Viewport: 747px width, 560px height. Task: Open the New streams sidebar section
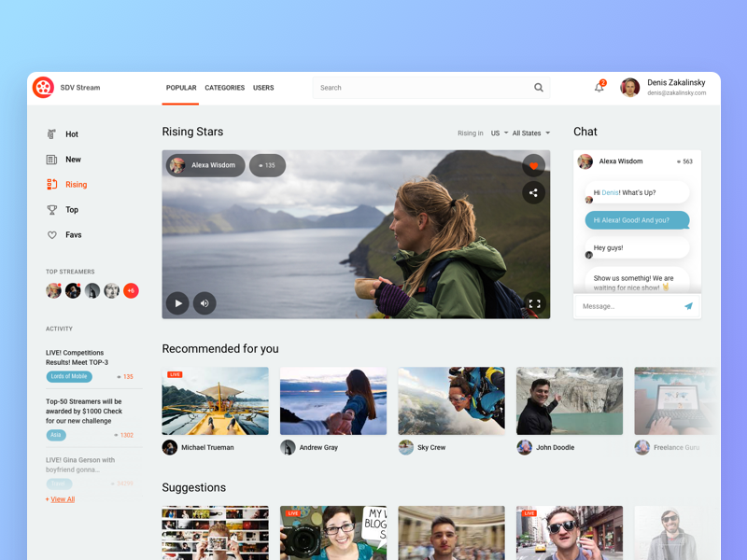[x=71, y=160]
